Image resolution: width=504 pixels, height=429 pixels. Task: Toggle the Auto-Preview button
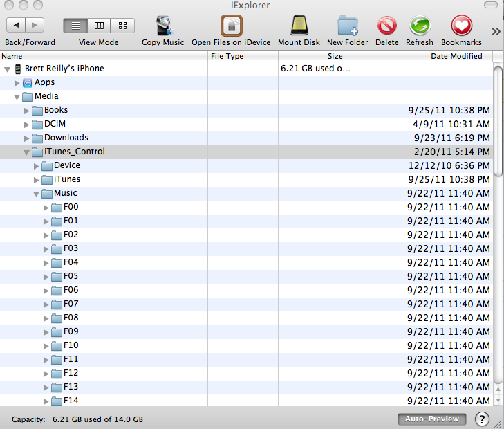(431, 419)
